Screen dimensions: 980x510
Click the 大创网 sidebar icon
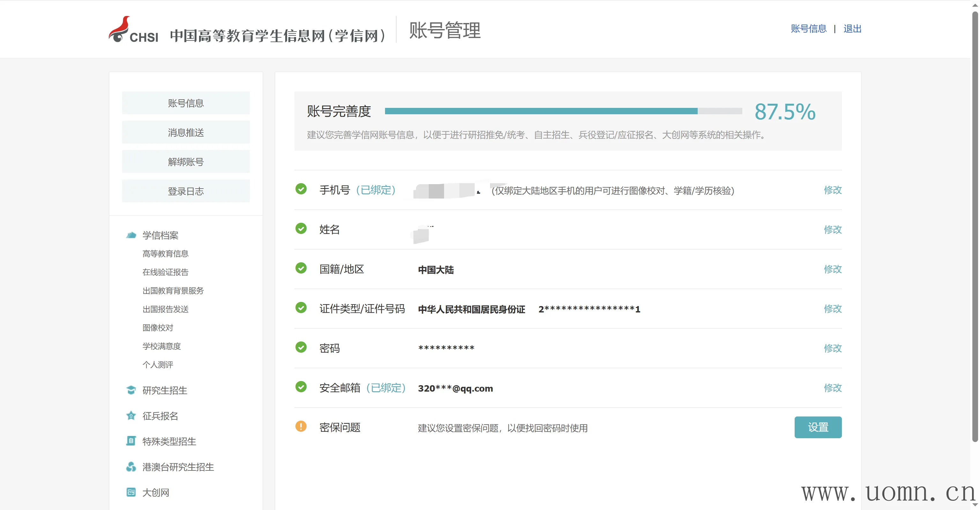(131, 492)
